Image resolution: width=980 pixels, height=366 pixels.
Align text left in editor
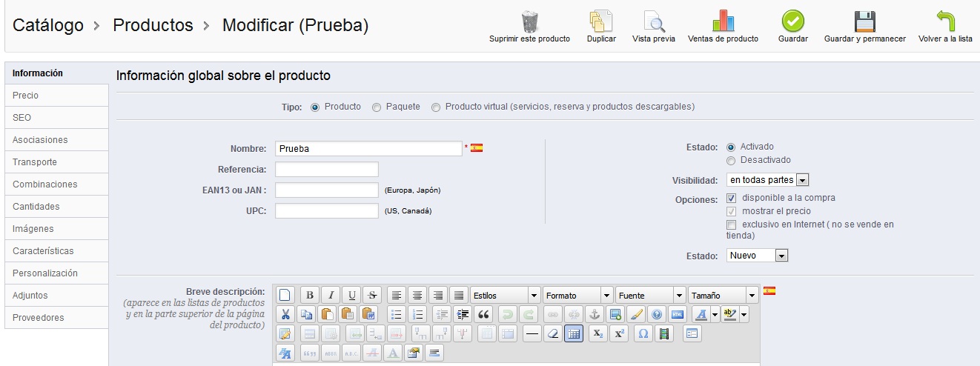click(397, 295)
